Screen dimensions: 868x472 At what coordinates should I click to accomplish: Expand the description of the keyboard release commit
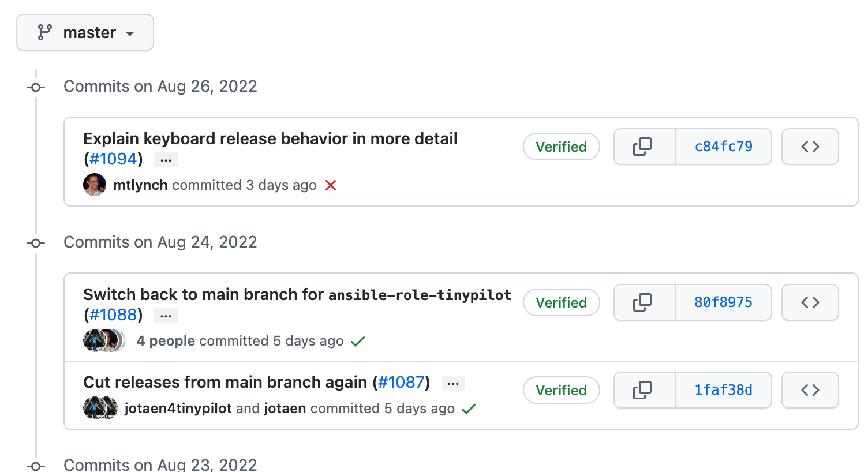[166, 159]
